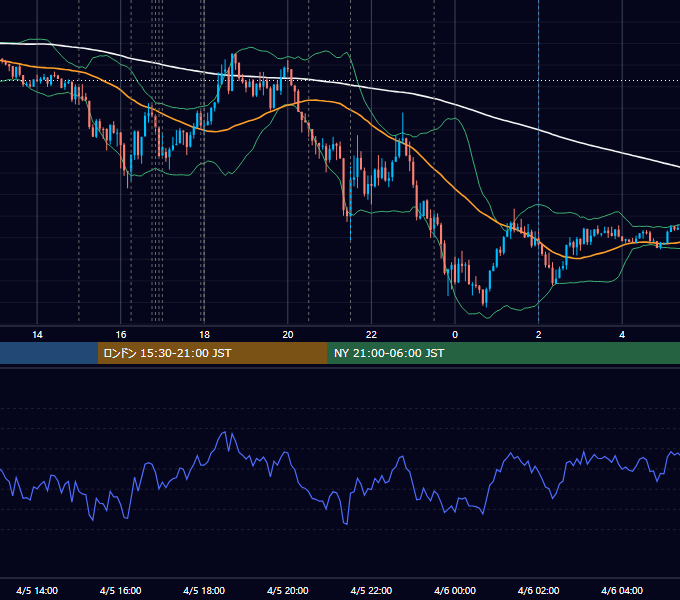
Task: Click the 18 hour axis label
Action: pyautogui.click(x=204, y=335)
